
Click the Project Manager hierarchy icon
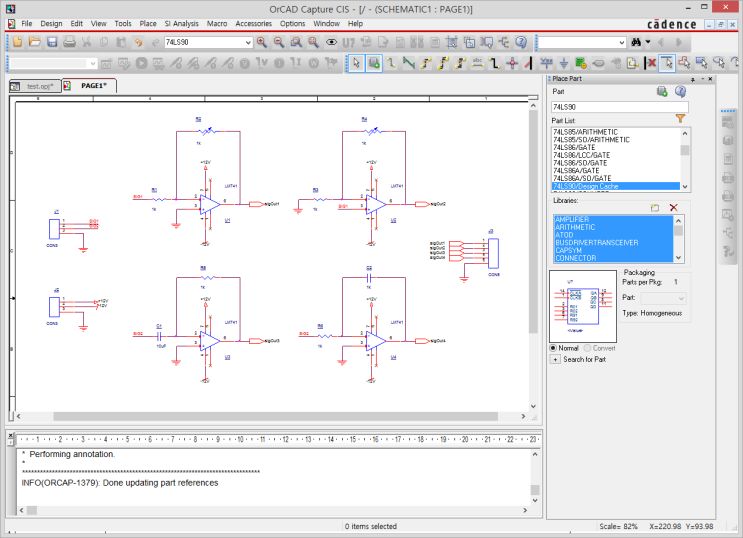504,42
